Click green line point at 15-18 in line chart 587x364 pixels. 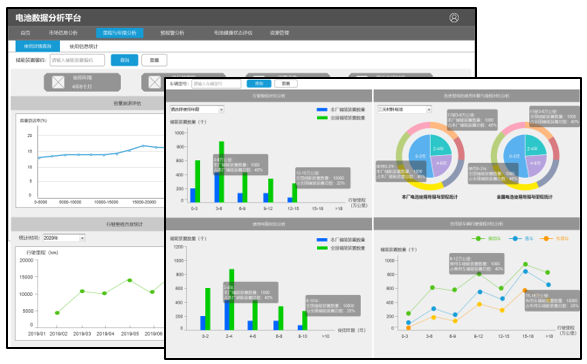525,264
